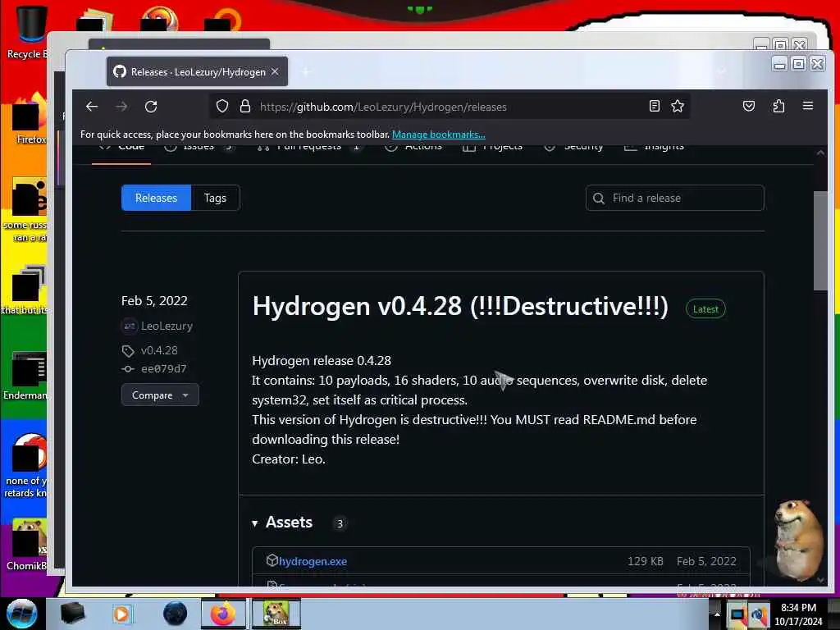Image resolution: width=840 pixels, height=630 pixels.
Task: Open the Firefox taskbar button
Action: 223,614
